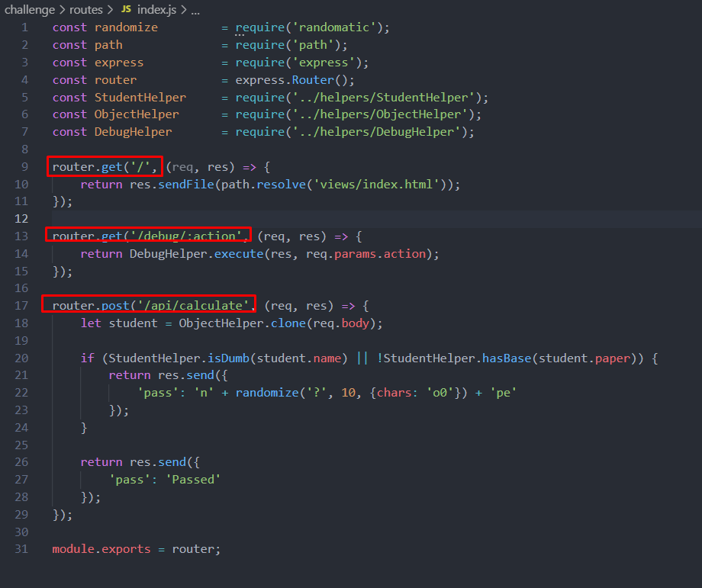The height and width of the screenshot is (588, 702).
Task: Click 'path' variable name on line 2
Action: point(108,45)
